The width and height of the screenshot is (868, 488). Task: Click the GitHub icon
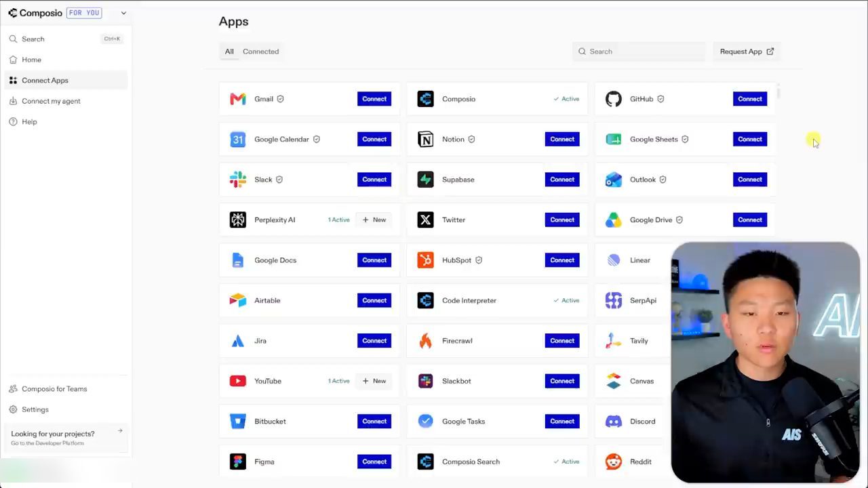(x=613, y=99)
